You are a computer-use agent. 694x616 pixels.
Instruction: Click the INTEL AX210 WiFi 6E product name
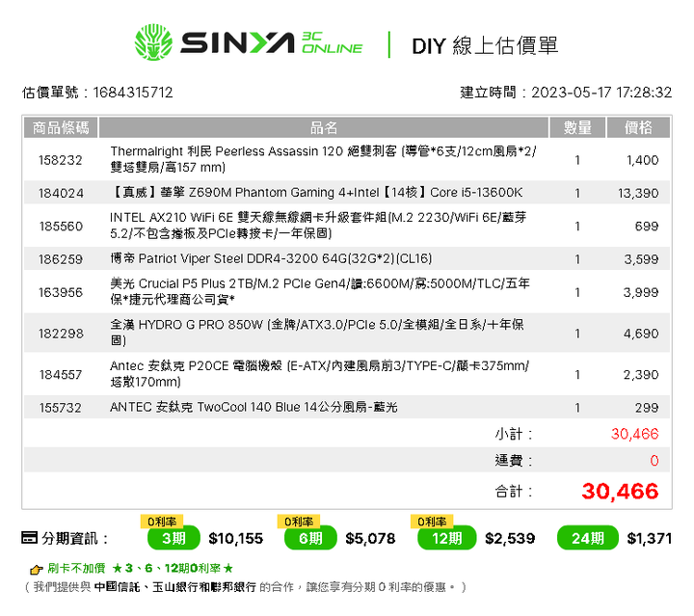click(x=318, y=226)
